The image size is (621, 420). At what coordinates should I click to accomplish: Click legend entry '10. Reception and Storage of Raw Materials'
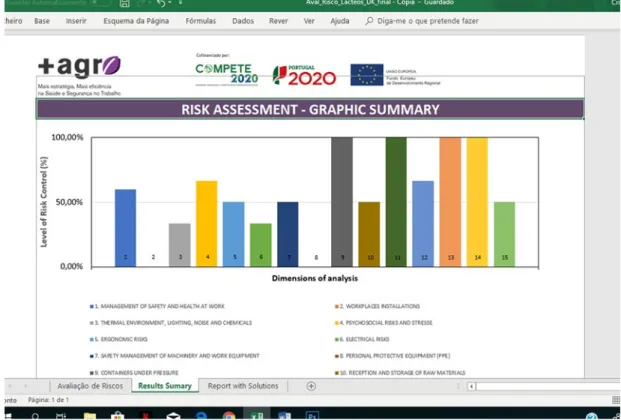click(400, 373)
